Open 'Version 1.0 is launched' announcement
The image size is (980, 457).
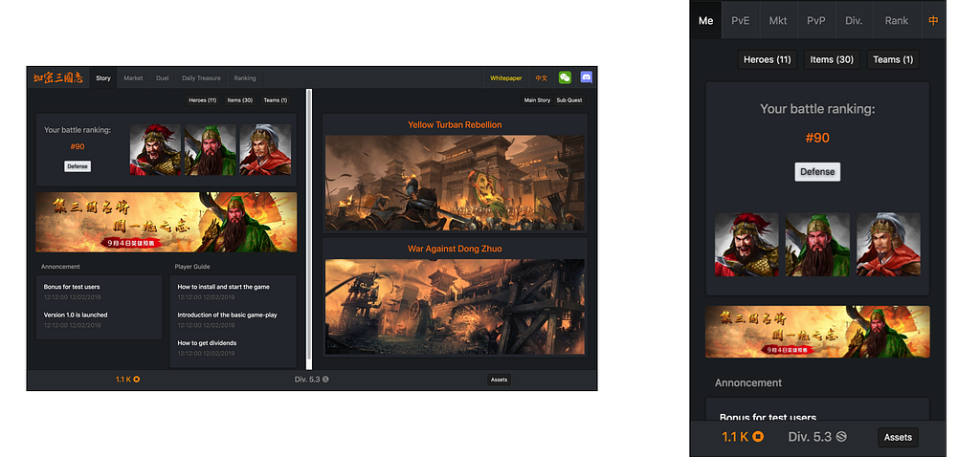[x=76, y=316]
